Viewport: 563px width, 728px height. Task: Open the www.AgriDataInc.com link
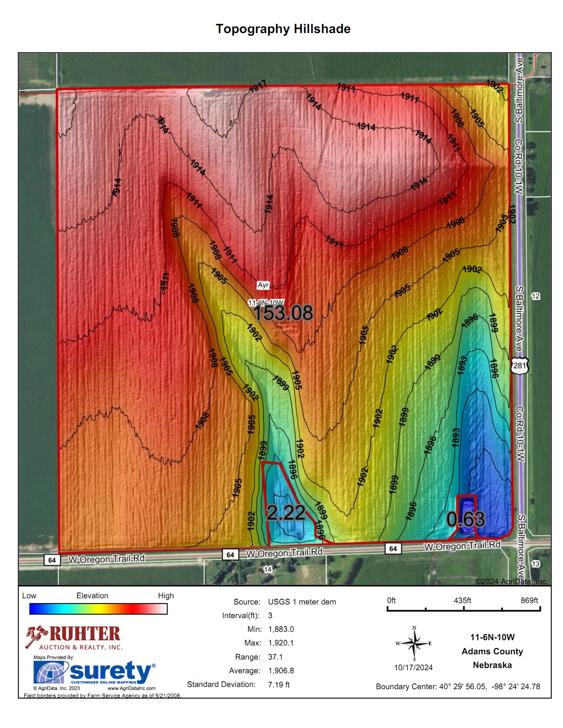click(132, 688)
